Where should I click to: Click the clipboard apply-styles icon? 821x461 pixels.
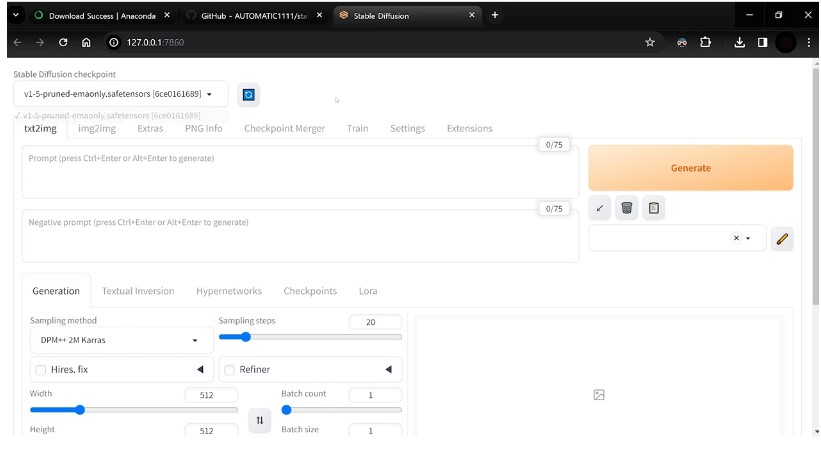pos(653,208)
